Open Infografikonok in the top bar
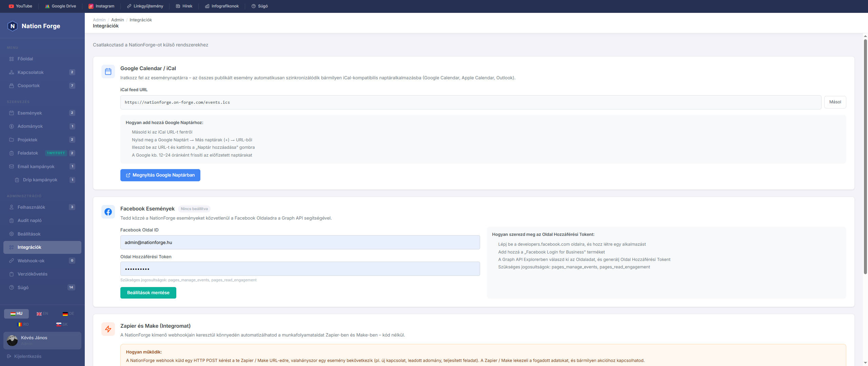Viewport: 868px width, 366px height. (x=222, y=6)
